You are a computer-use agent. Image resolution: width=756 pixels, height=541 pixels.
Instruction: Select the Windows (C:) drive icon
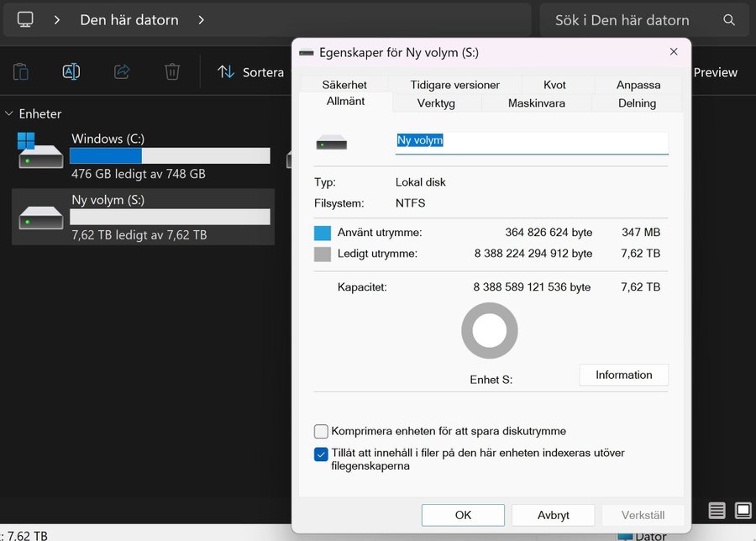40,150
